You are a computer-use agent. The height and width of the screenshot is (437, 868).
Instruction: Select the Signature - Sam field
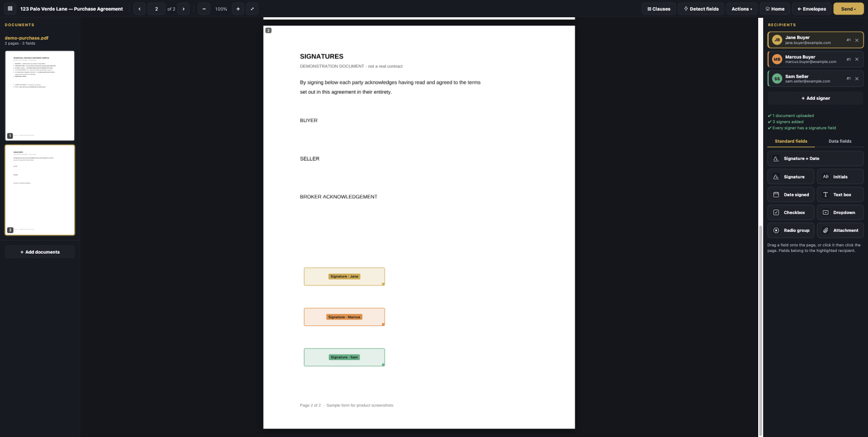(x=345, y=357)
